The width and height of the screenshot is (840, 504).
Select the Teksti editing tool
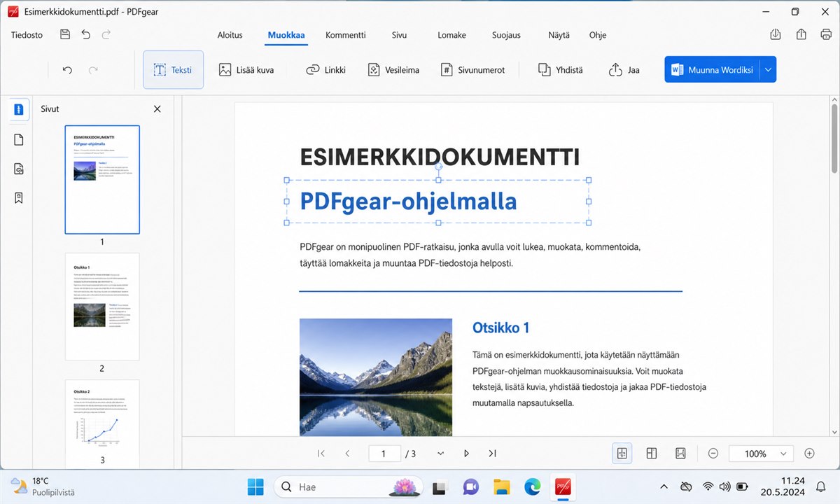tap(173, 70)
